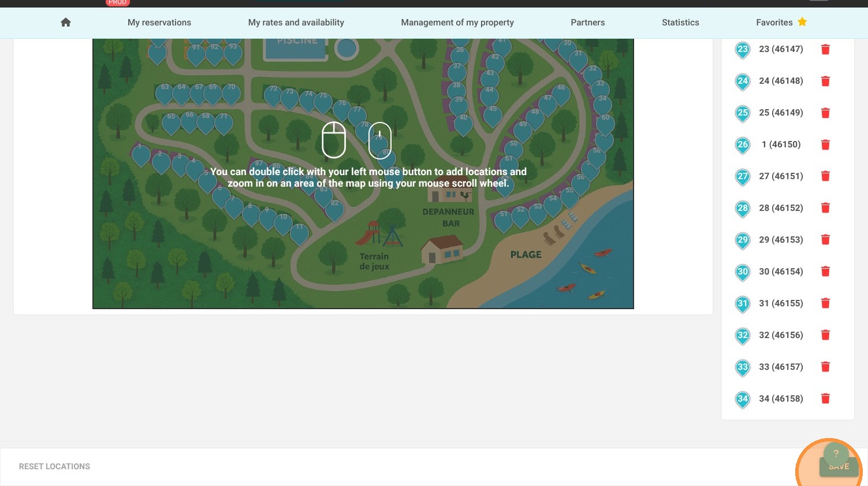Click the 25 (46149) label

(781, 113)
